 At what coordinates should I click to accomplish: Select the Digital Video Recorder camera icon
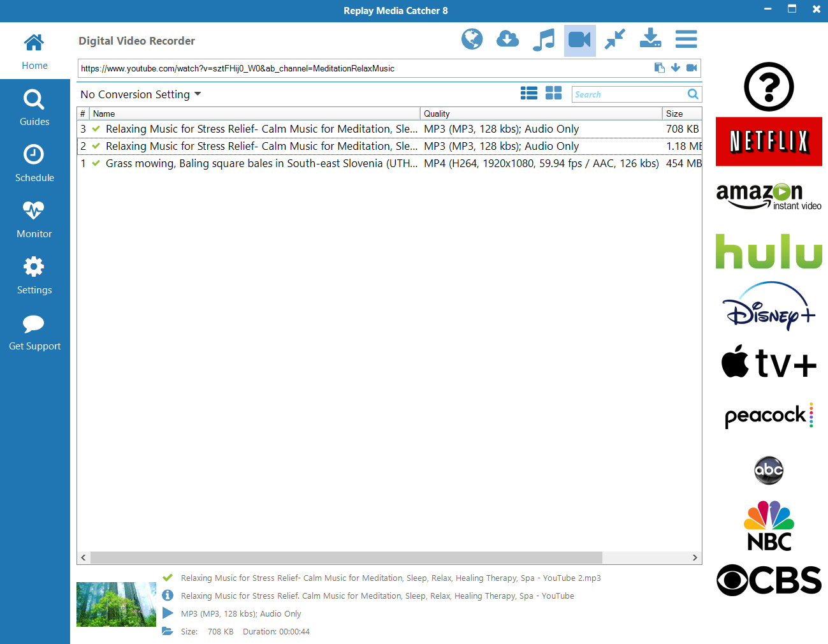(x=580, y=40)
